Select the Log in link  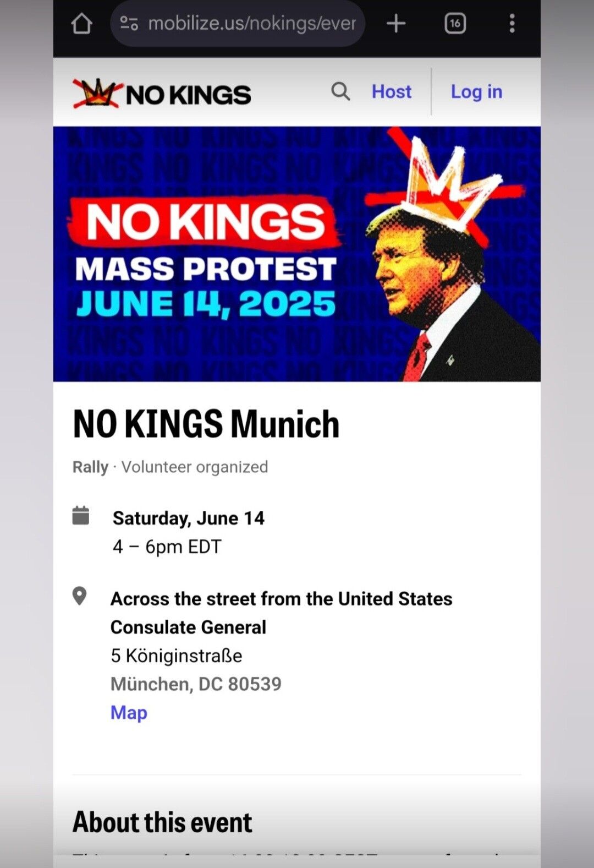pyautogui.click(x=476, y=92)
